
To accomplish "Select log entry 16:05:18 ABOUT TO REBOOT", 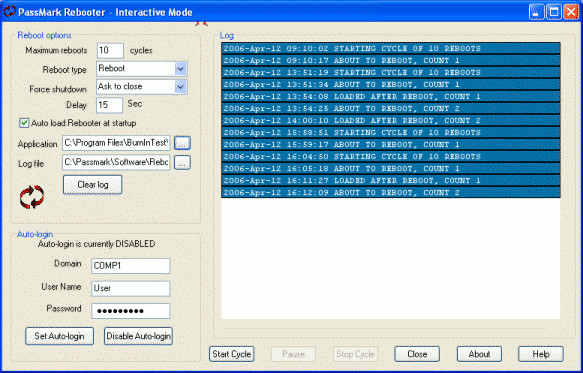I will 391,168.
